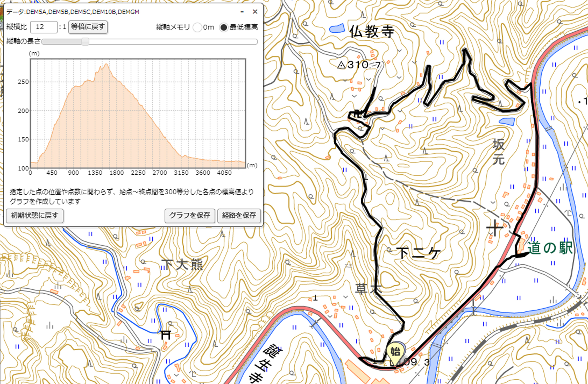The width and height of the screenshot is (588, 384).
Task: Click the 縦横比 input field showing 12
Action: click(44, 27)
